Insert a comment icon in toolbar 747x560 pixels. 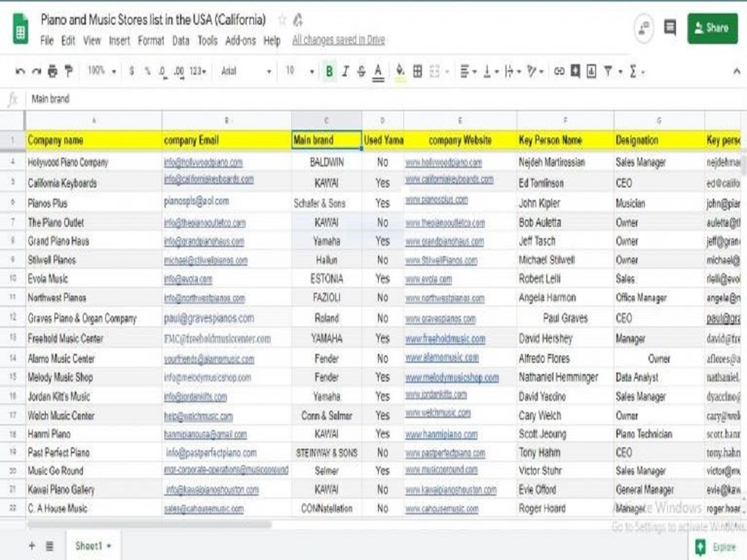point(575,72)
